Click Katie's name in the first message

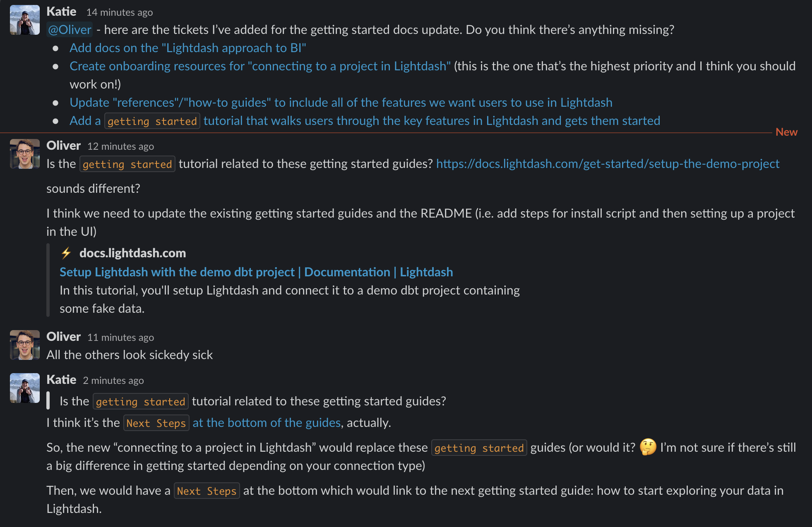click(x=61, y=12)
